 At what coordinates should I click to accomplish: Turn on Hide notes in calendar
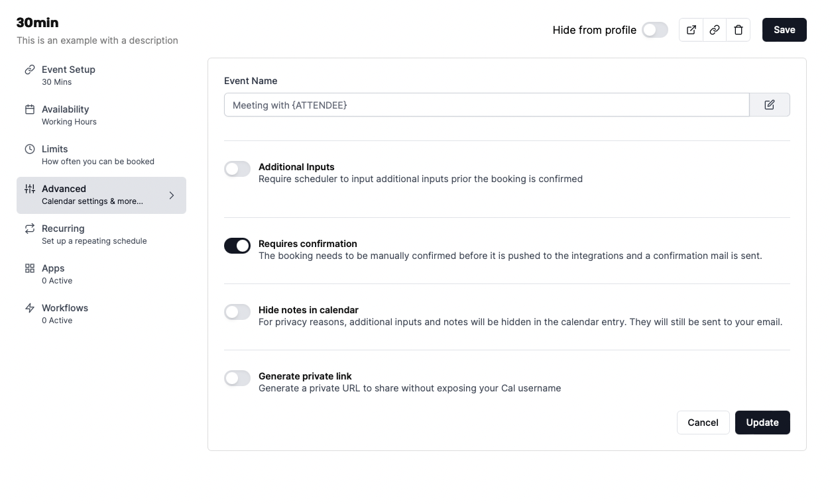pyautogui.click(x=237, y=312)
